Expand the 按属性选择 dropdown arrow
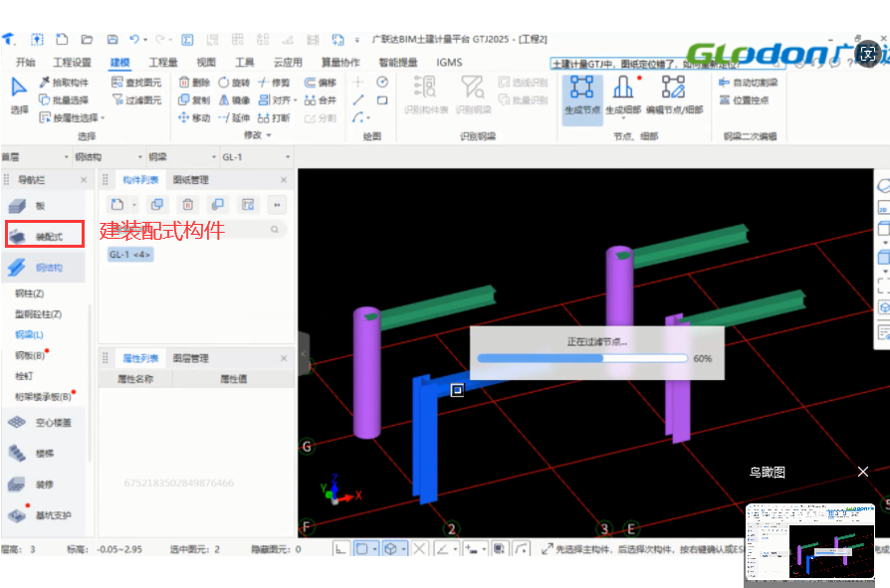Viewport: 890px width, 588px height. click(x=103, y=118)
